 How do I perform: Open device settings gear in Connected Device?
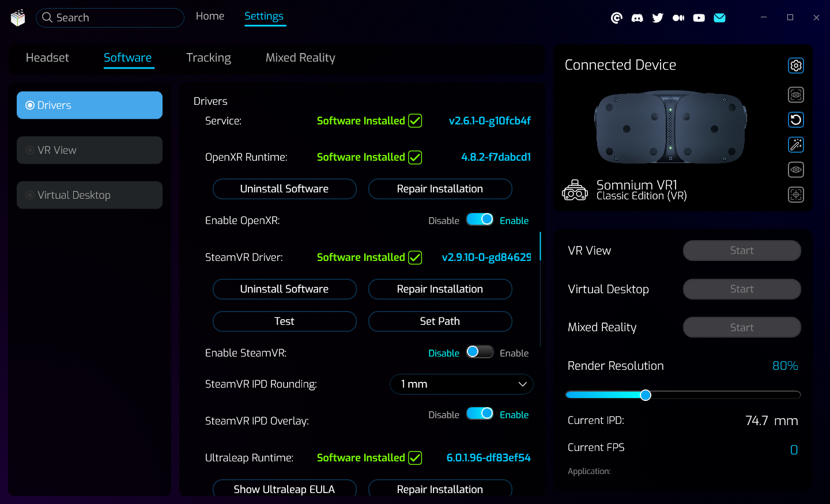(x=796, y=66)
